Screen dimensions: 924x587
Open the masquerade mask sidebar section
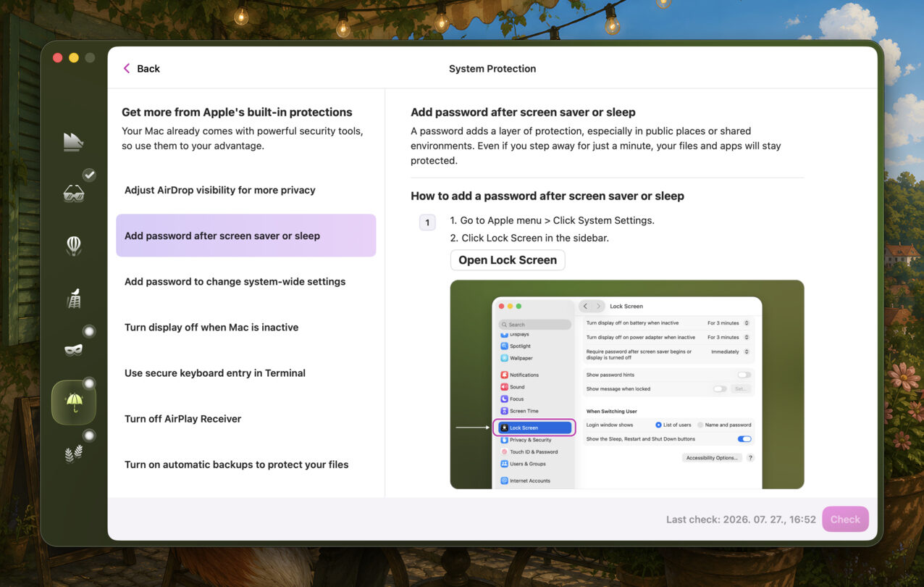tap(73, 350)
